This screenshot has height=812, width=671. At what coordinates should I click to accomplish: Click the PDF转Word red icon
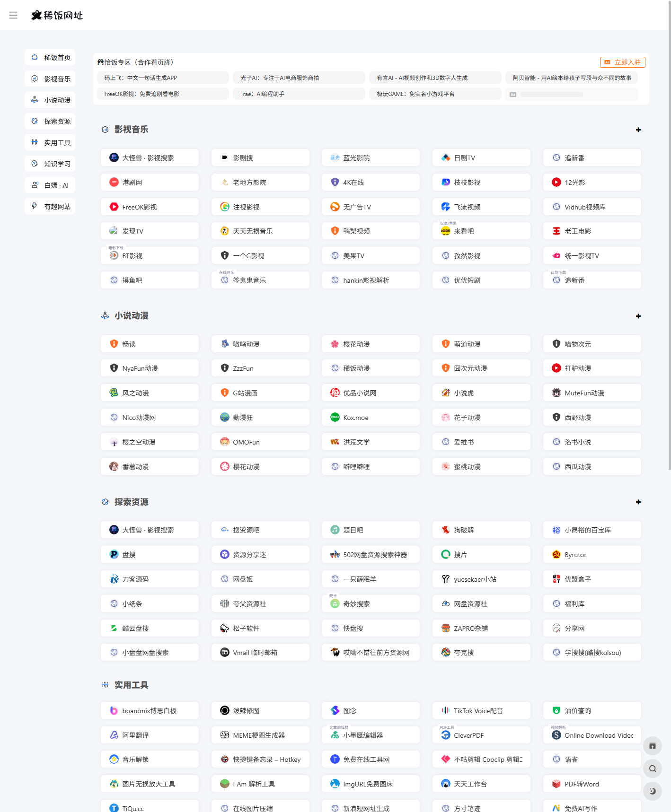coord(556,784)
